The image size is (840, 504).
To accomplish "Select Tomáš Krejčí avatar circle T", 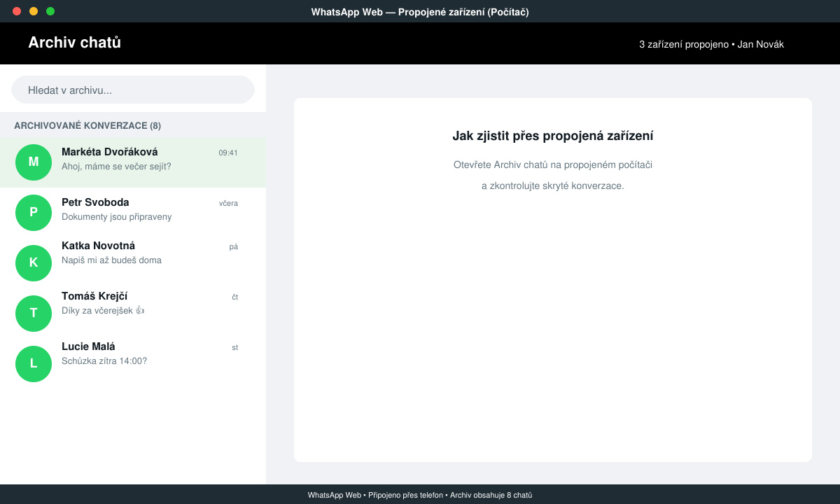I will coord(34,314).
